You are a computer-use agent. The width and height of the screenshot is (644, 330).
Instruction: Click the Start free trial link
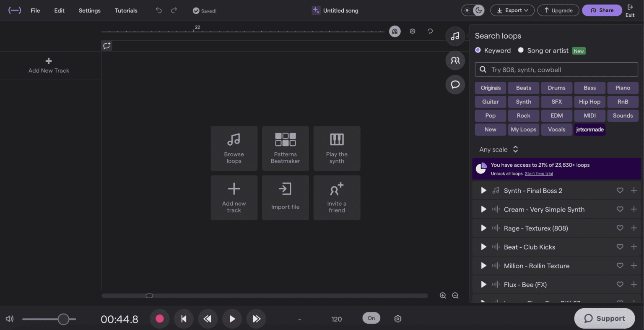coord(539,173)
